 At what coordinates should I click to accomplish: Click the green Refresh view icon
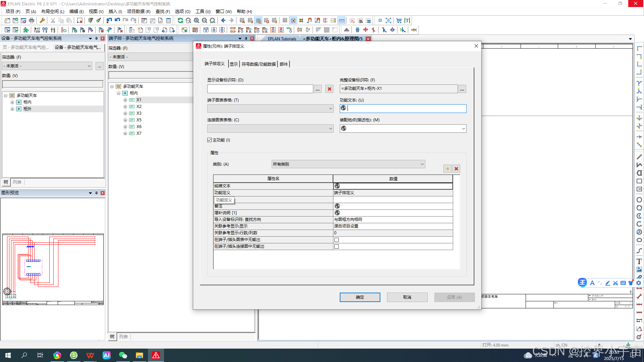[x=180, y=21]
